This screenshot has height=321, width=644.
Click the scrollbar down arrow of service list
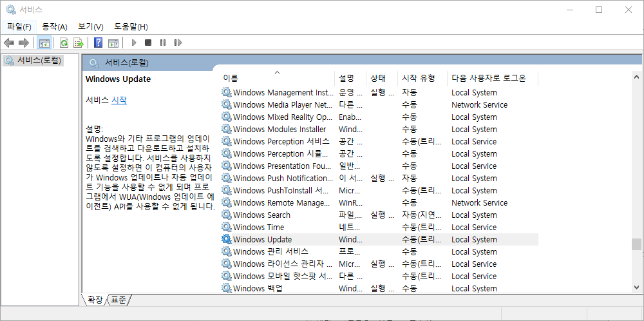tap(636, 287)
